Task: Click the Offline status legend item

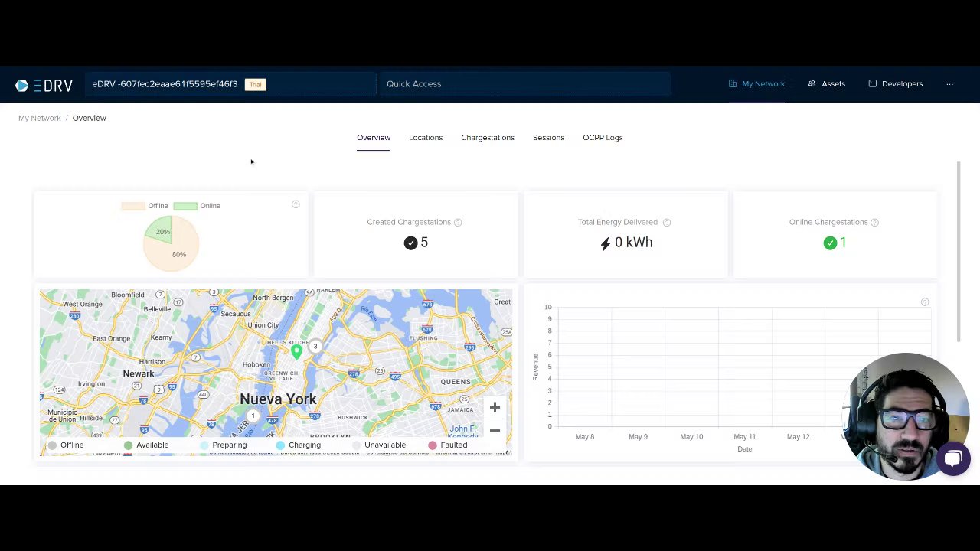Action: pyautogui.click(x=66, y=445)
